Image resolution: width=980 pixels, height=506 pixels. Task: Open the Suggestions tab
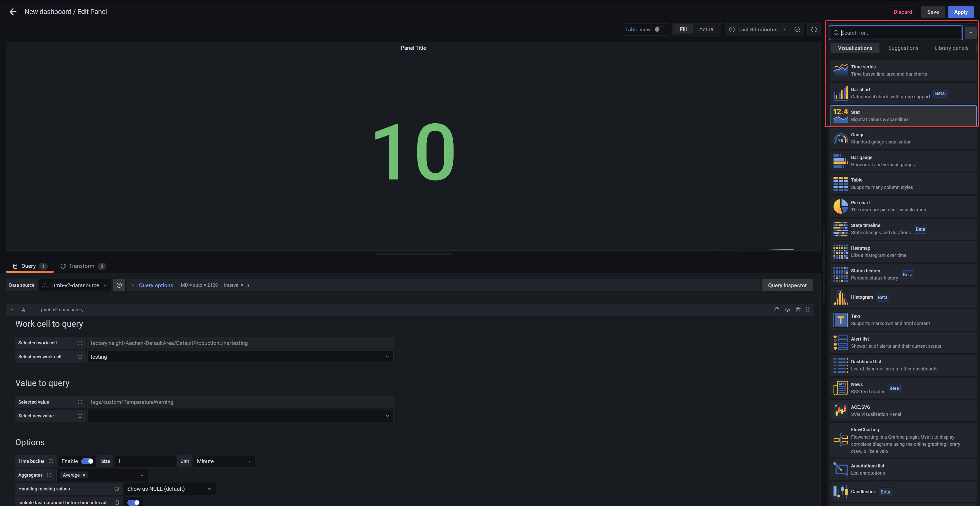(x=903, y=48)
